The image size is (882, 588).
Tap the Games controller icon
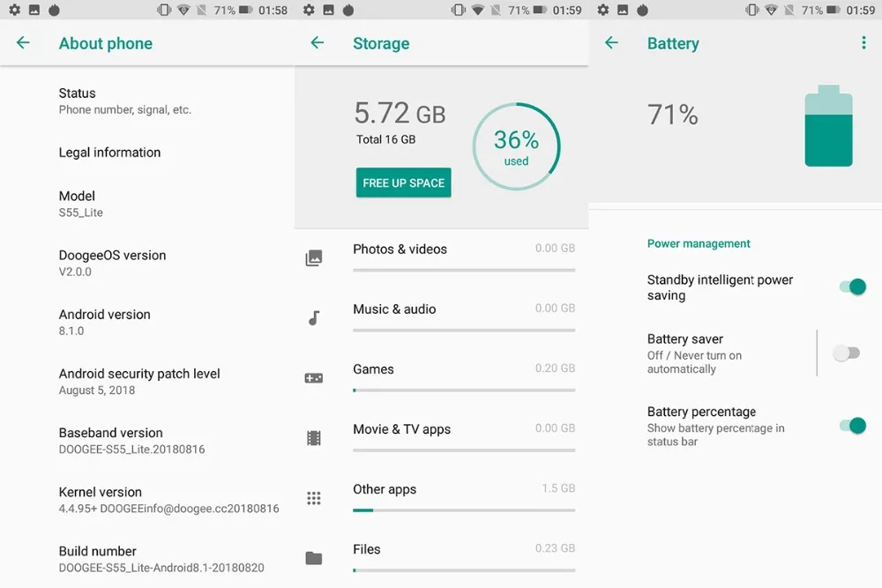tap(314, 378)
